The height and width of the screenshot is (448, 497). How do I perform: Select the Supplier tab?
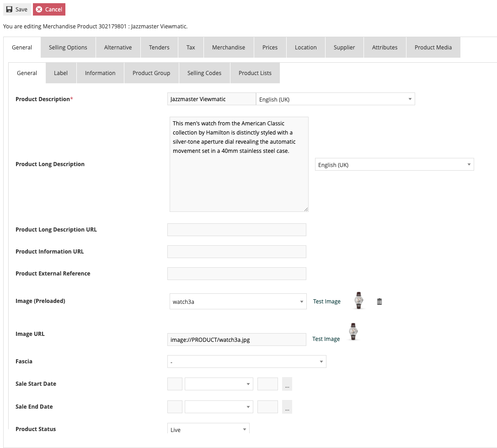[344, 47]
